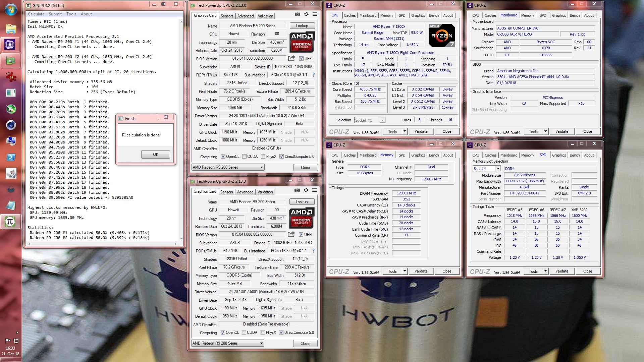Click the Core Speed 4055.76 MHz field
This screenshot has height=362, width=644.
370,89
